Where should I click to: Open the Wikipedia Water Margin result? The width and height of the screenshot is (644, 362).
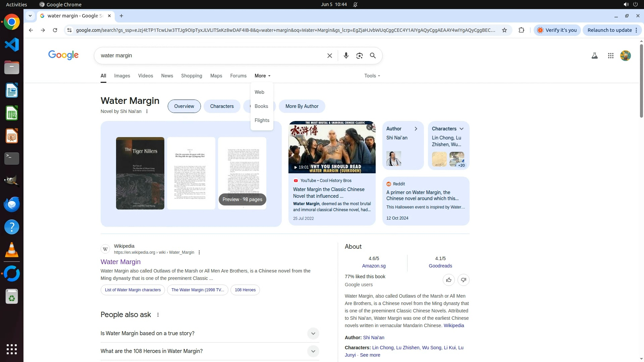[x=120, y=262]
